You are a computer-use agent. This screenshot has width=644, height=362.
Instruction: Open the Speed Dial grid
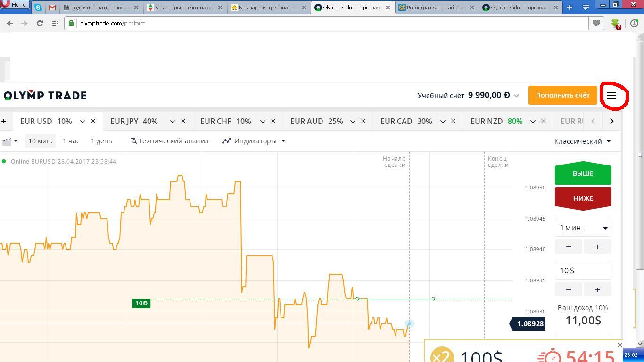[55, 23]
